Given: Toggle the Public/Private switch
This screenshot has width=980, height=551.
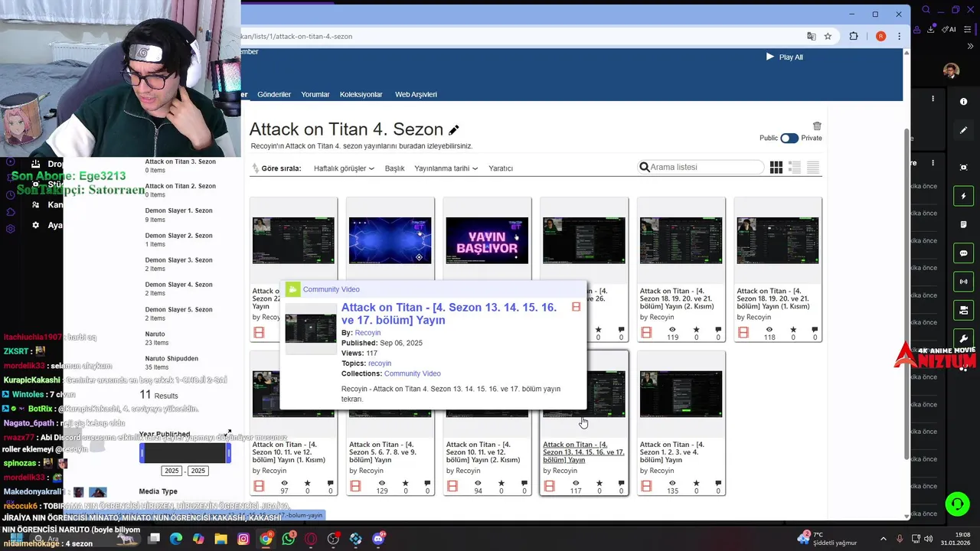Looking at the screenshot, I should (x=789, y=139).
